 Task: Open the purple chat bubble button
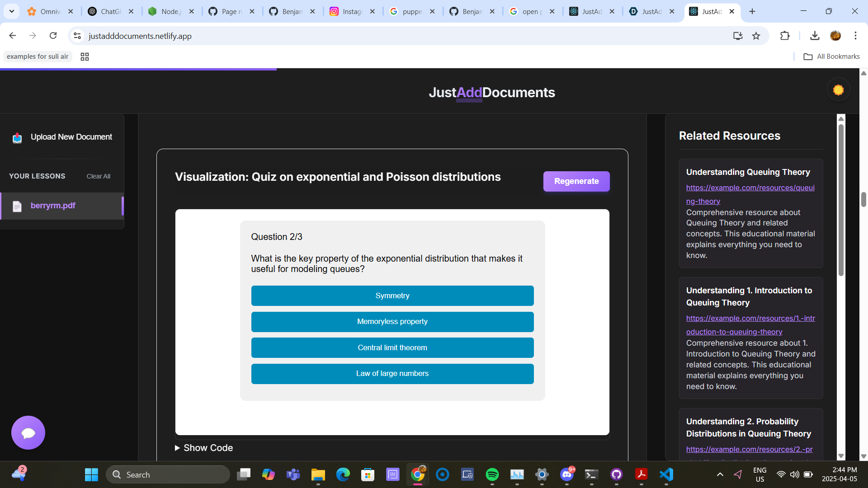tap(28, 432)
